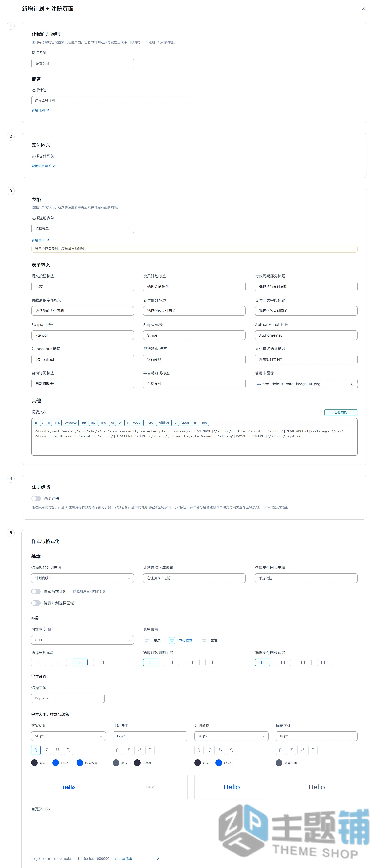378x868 pixels.
Task: Pick the 计划价格 已选择 color swatch
Action: [219, 763]
